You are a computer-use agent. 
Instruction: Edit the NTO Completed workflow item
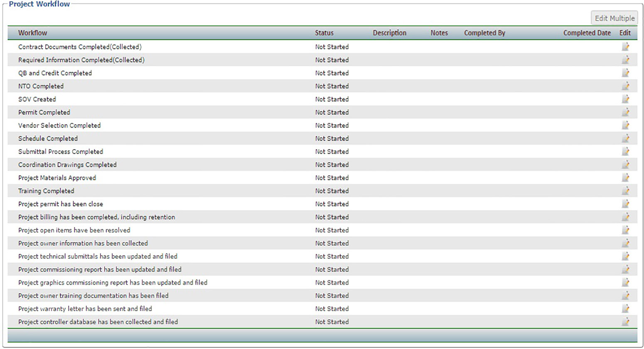point(625,86)
